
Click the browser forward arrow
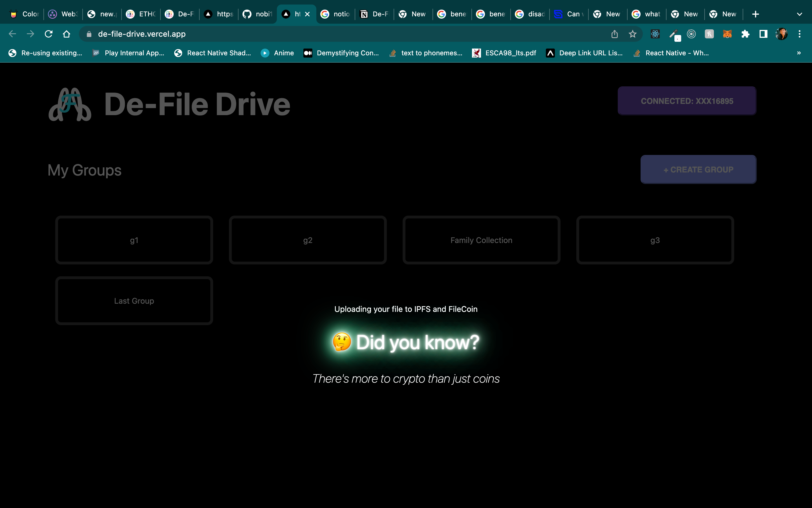[30, 34]
